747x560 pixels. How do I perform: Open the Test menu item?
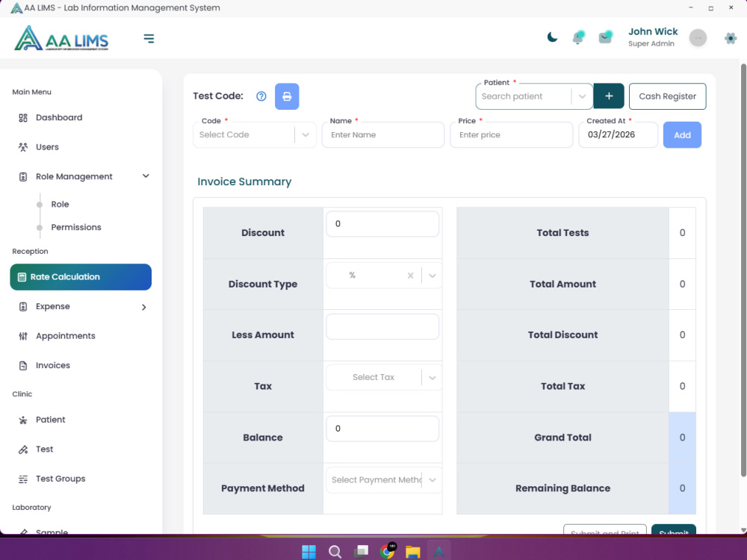(x=44, y=449)
